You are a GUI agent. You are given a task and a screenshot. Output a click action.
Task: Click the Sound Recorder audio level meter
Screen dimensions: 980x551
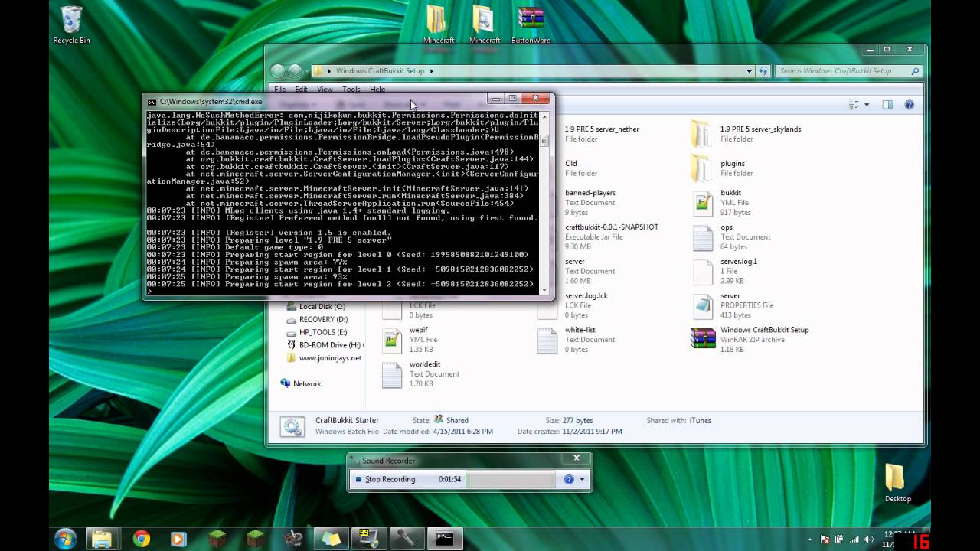pyautogui.click(x=510, y=480)
